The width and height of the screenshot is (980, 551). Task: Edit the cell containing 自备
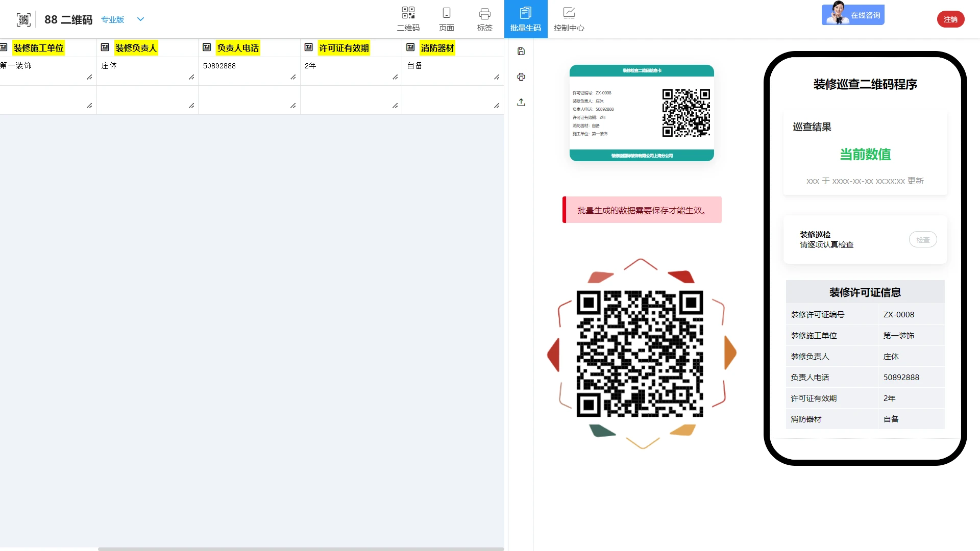452,71
